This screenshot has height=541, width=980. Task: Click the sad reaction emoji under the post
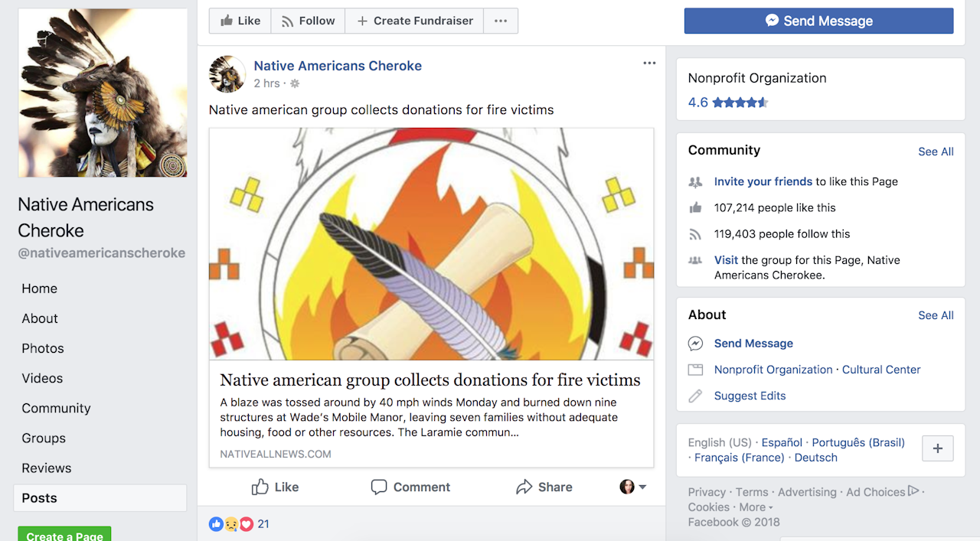point(231,523)
